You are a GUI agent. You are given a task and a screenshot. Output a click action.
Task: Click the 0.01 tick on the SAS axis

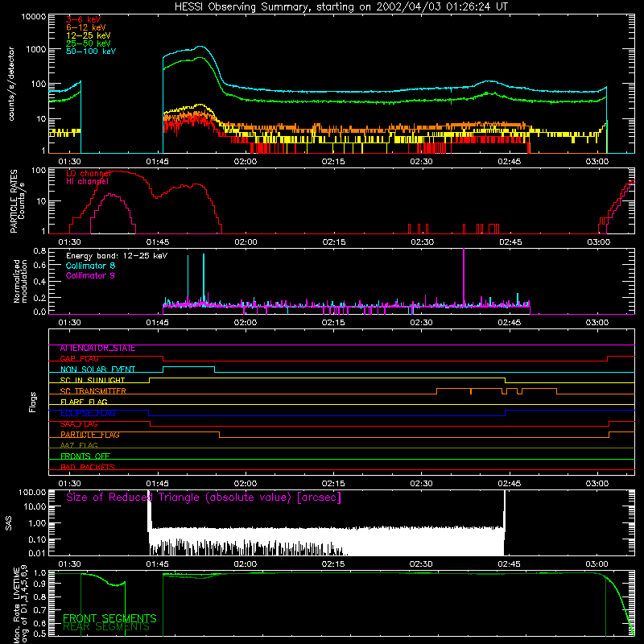tap(37, 553)
